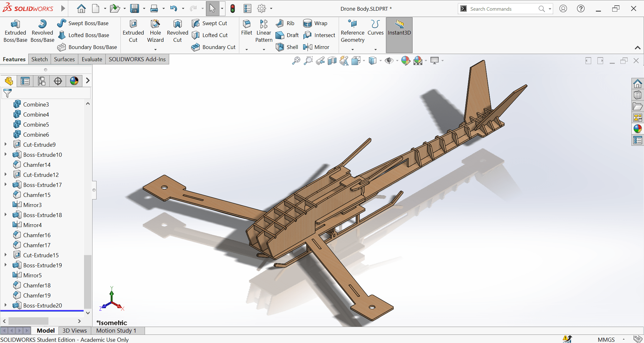Click the Undo arrow button

173,8
